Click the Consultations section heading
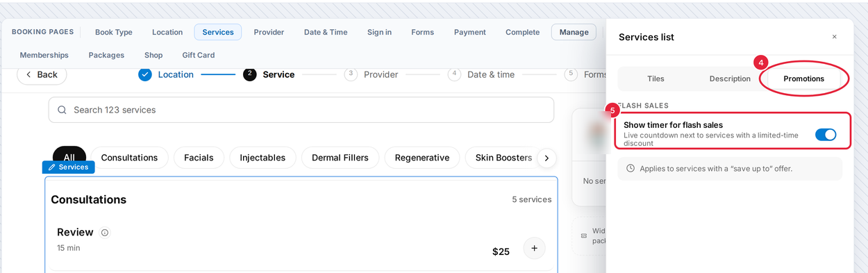Screen dimensions: 868x273 click(89, 199)
